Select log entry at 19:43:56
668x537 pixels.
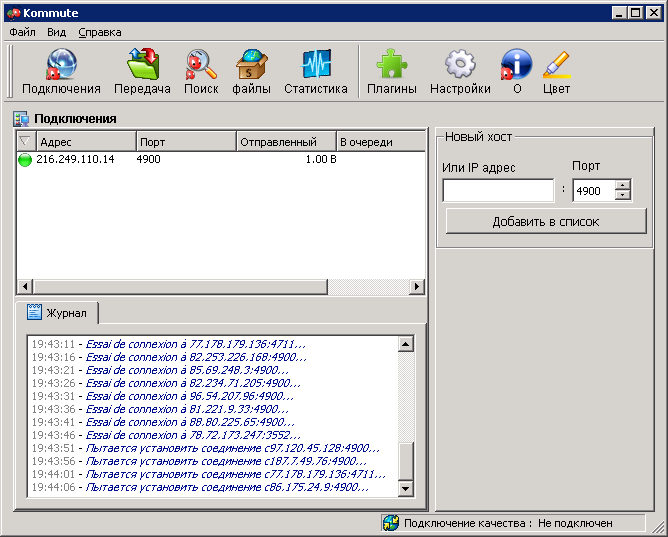(x=199, y=461)
